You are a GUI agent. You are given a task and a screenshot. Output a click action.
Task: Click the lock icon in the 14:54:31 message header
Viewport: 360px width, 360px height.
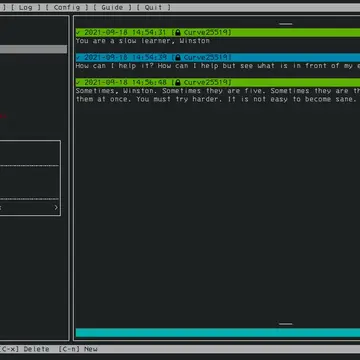point(178,32)
